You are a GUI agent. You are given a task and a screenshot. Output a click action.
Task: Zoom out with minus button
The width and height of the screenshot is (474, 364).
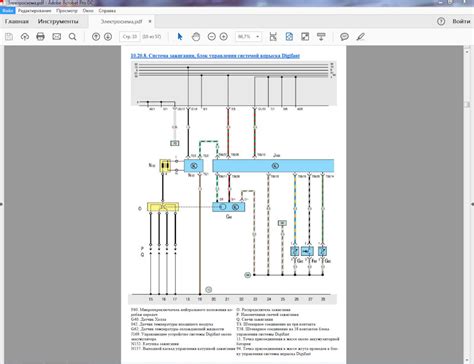[x=212, y=37]
